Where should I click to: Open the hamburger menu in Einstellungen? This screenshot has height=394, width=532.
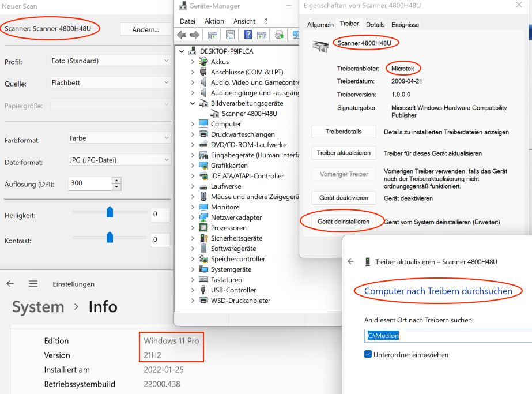33,284
